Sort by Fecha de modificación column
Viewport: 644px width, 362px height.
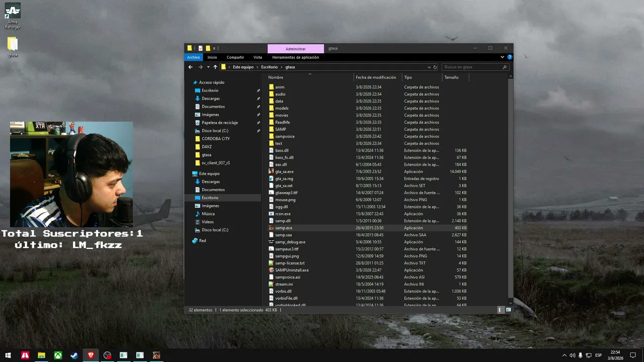[376, 77]
